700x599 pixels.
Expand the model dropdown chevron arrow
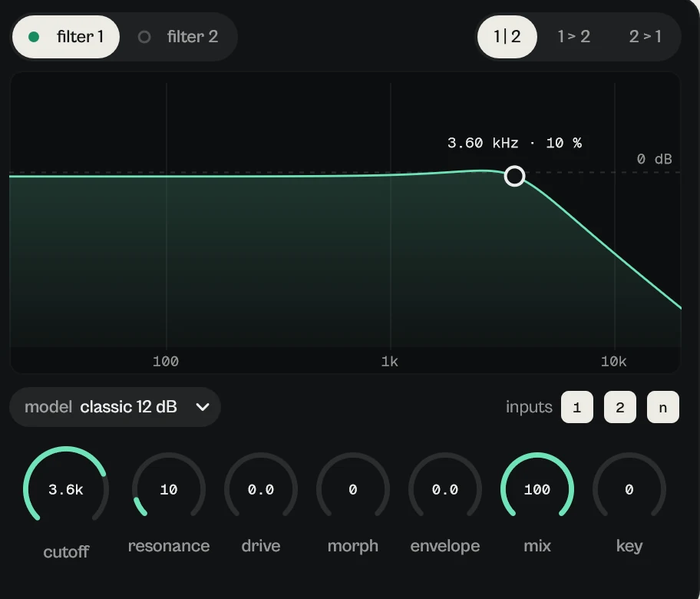click(x=203, y=407)
